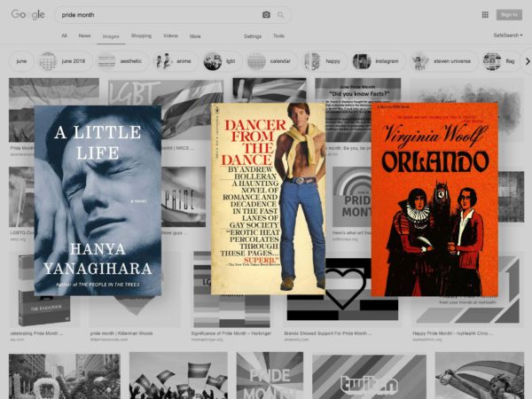Select the 'instagram' filter chip
This screenshot has height=399, width=532.
[379, 61]
